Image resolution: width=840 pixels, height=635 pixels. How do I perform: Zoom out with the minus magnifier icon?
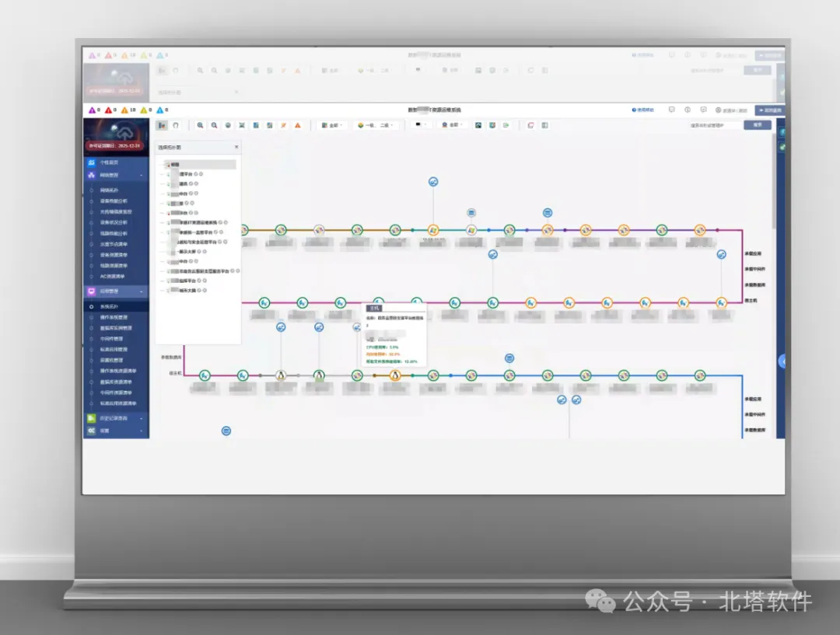215,125
